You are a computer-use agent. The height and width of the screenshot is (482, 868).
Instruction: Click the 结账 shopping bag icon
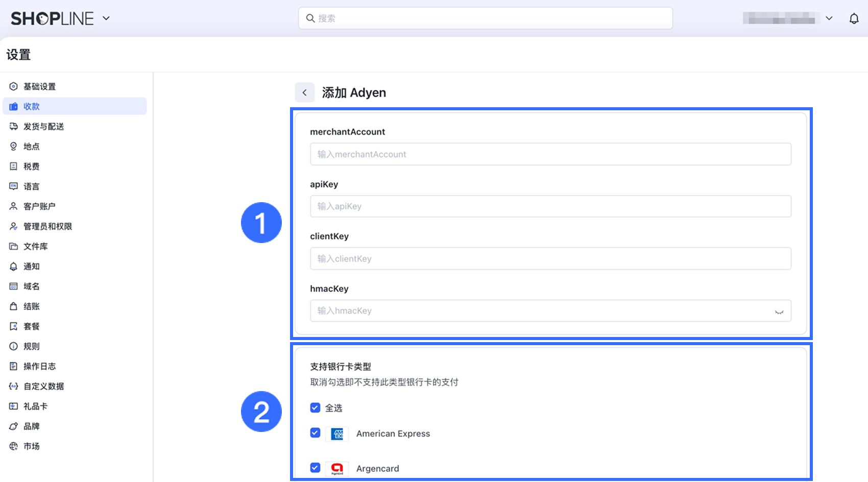pyautogui.click(x=14, y=306)
